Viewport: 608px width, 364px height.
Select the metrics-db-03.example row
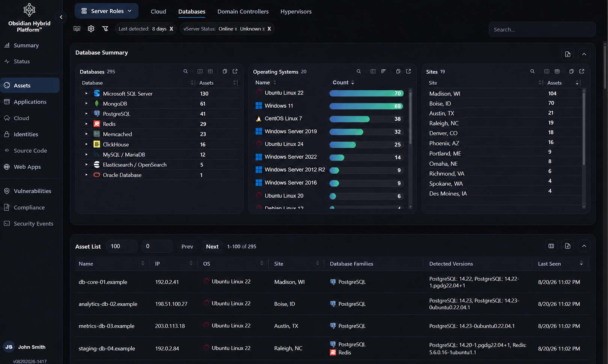(x=332, y=326)
